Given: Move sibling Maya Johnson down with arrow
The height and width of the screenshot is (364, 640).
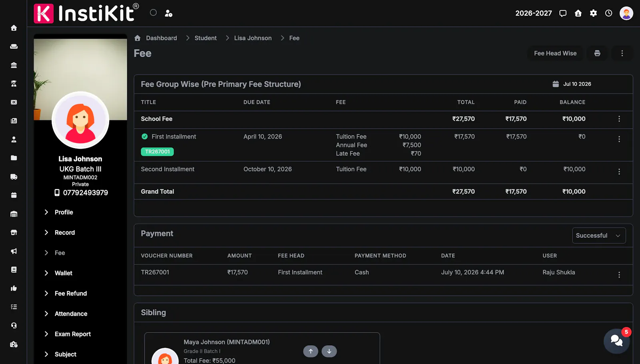Looking at the screenshot, I should point(329,351).
